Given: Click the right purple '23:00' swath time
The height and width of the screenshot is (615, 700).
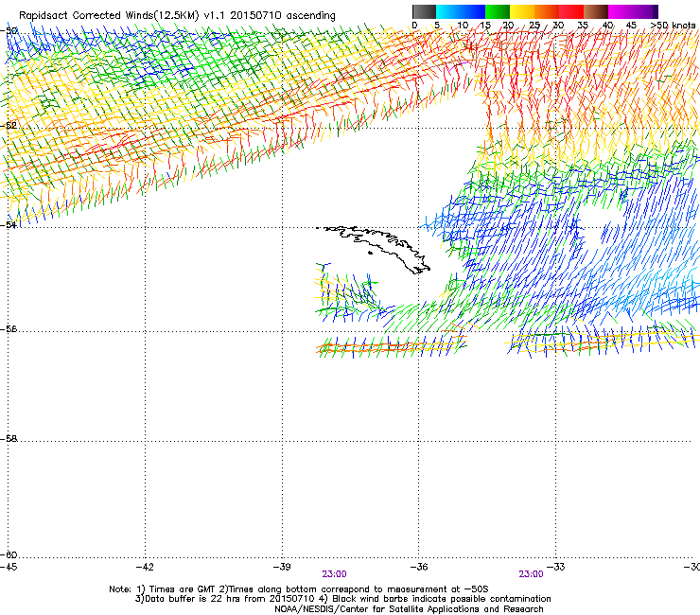Looking at the screenshot, I should point(532,574).
